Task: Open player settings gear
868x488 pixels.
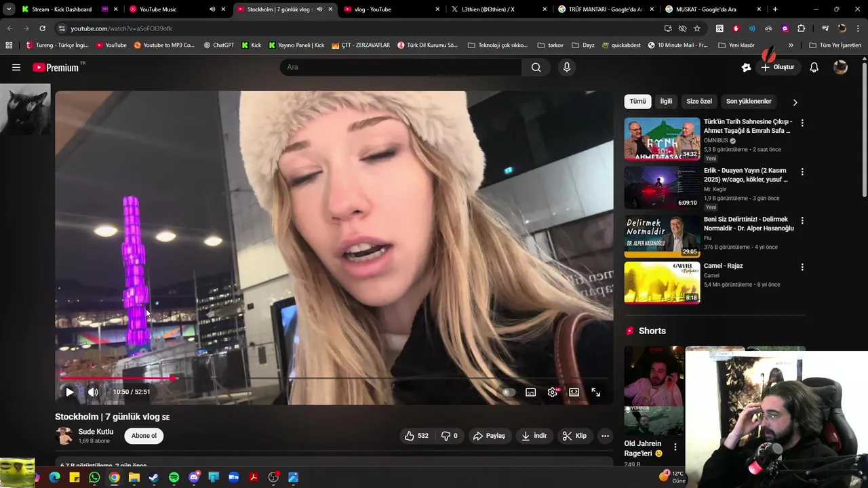Action: point(553,392)
